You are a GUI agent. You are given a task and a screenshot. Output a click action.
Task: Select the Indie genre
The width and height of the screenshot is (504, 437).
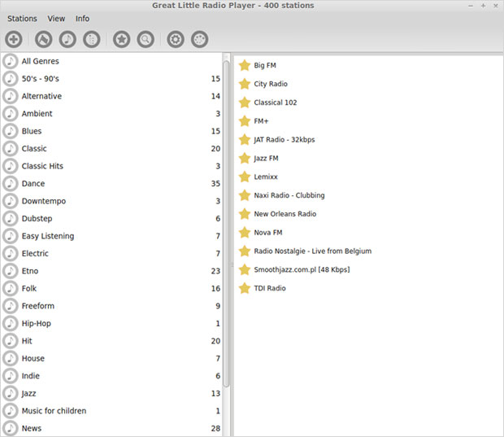pyautogui.click(x=111, y=376)
